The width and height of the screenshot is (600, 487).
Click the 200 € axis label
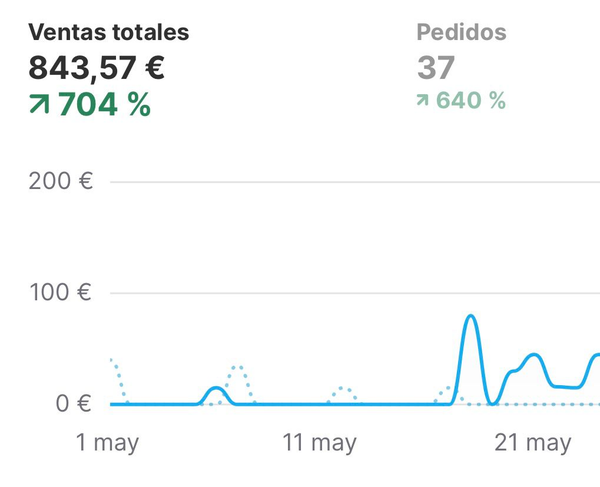[58, 182]
